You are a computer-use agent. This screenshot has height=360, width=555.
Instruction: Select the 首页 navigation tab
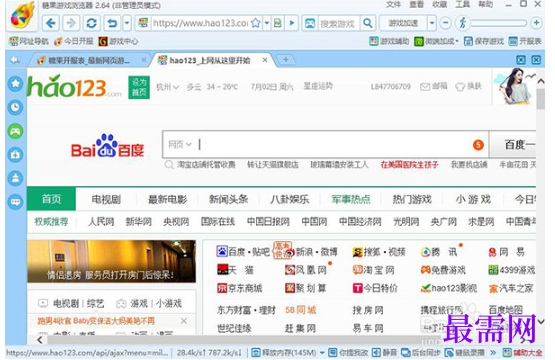51,199
